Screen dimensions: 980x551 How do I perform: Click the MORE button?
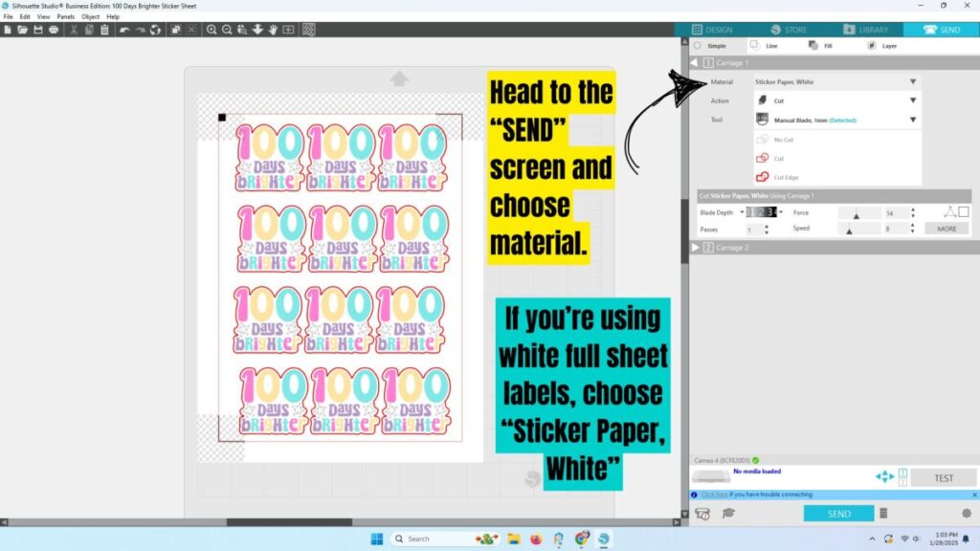tap(947, 229)
